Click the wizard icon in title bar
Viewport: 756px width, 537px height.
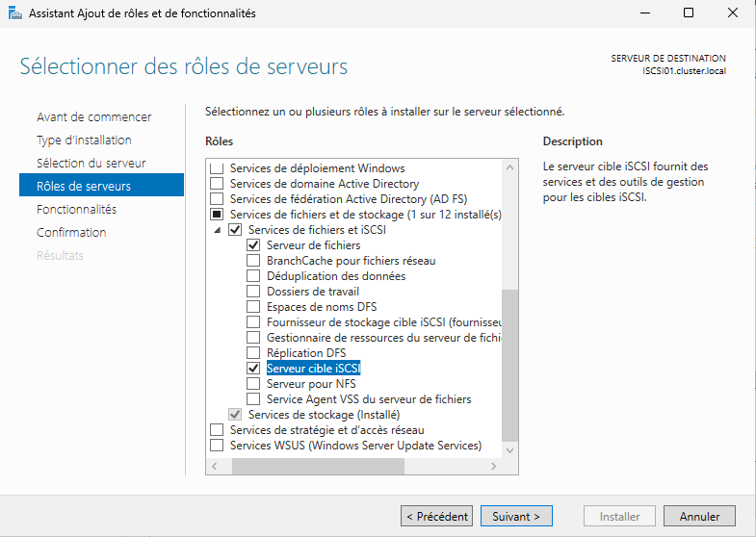15,13
